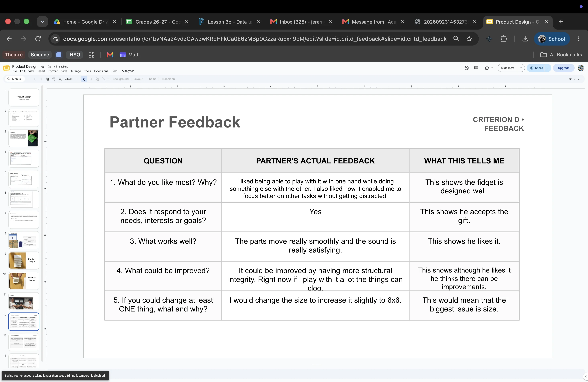
Task: Expand the Share button dropdown arrow
Action: [x=548, y=68]
